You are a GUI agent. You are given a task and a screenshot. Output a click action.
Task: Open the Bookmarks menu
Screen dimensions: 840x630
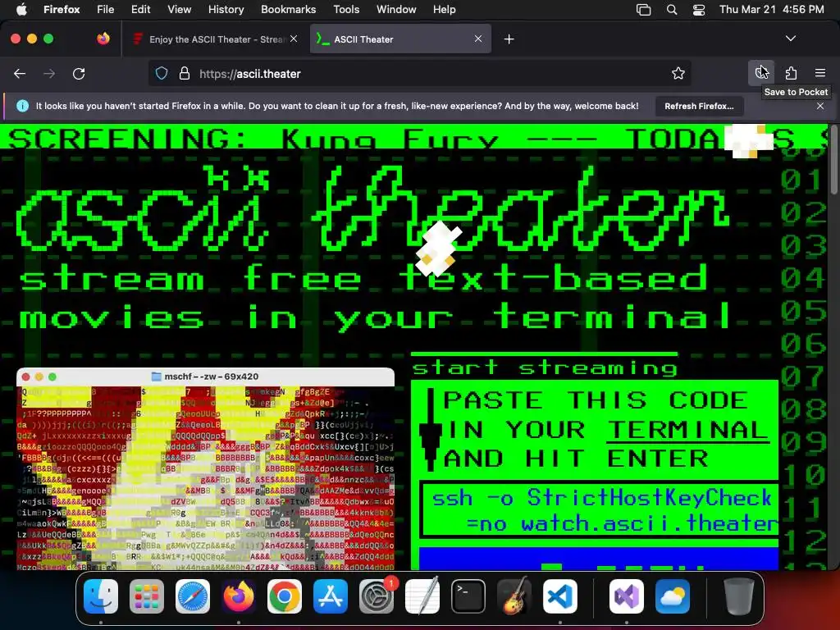click(x=288, y=10)
